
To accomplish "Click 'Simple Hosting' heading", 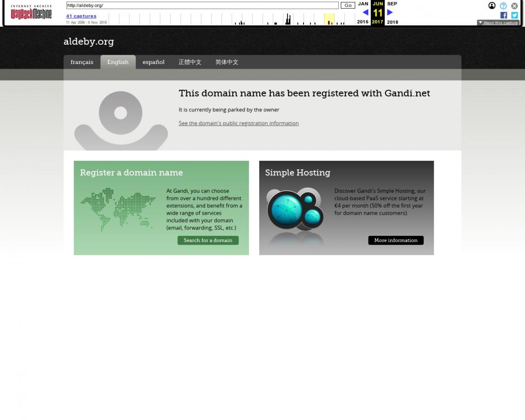I will 297,173.
